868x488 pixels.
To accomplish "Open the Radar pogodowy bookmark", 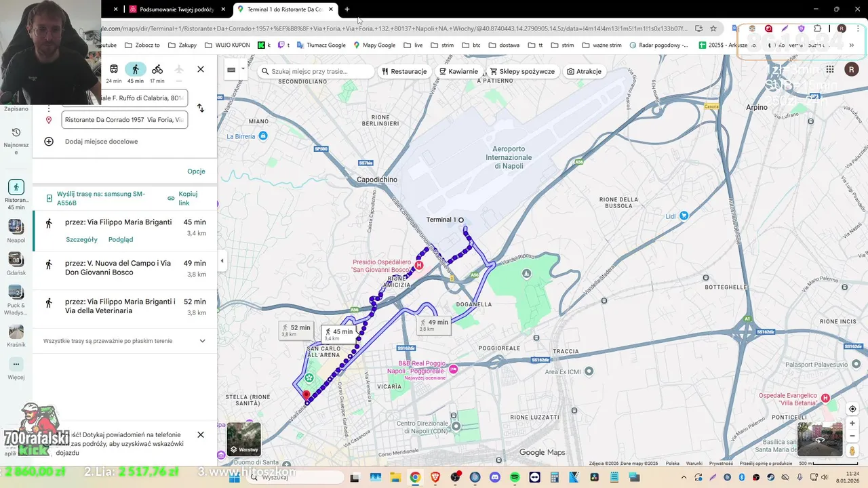I will [658, 45].
